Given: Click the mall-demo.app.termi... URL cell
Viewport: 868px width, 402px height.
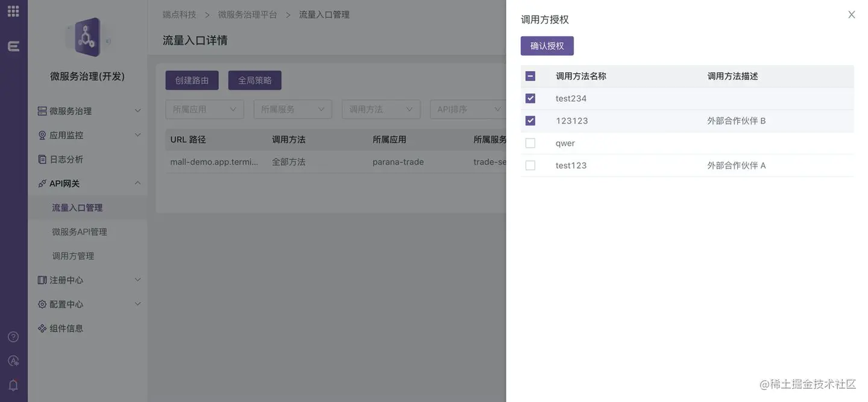Looking at the screenshot, I should click(x=214, y=162).
